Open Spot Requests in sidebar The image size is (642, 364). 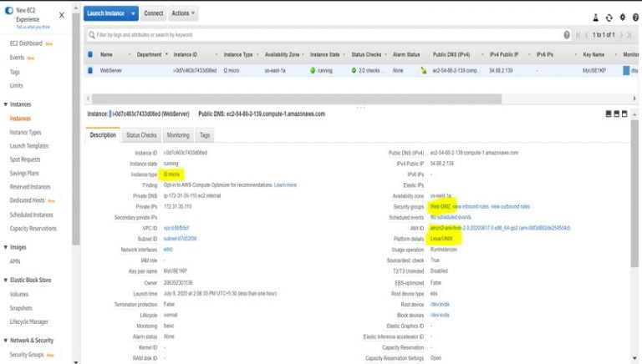click(x=25, y=159)
